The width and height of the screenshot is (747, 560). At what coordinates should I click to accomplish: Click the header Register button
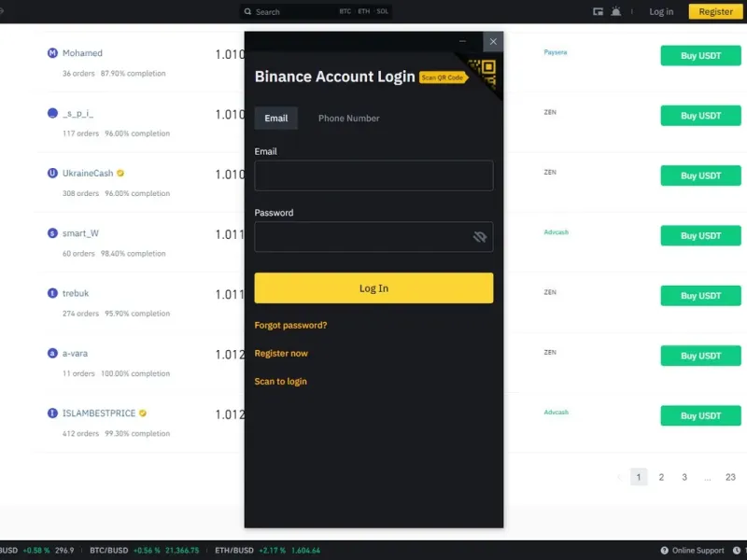(x=715, y=11)
